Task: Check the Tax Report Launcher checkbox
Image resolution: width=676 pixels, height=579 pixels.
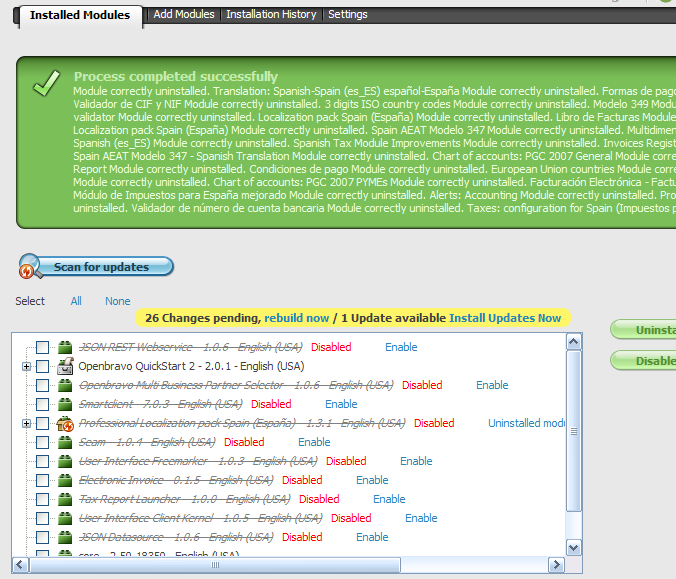Action: (42, 499)
